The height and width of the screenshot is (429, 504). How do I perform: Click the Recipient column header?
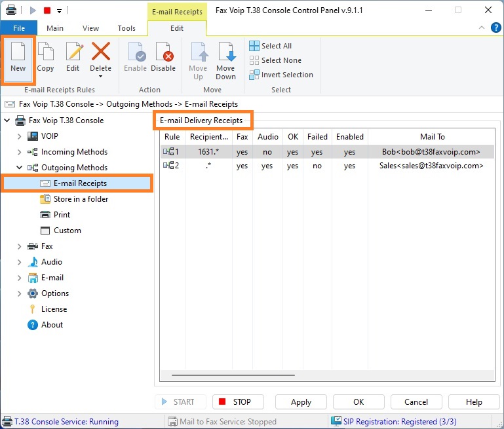(209, 137)
